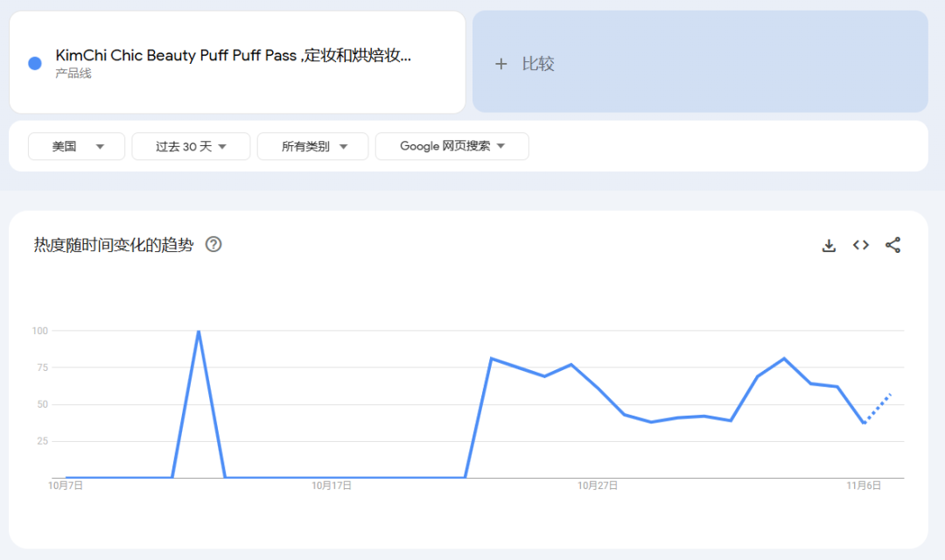Click the 10月17日 axis label

[x=332, y=486]
